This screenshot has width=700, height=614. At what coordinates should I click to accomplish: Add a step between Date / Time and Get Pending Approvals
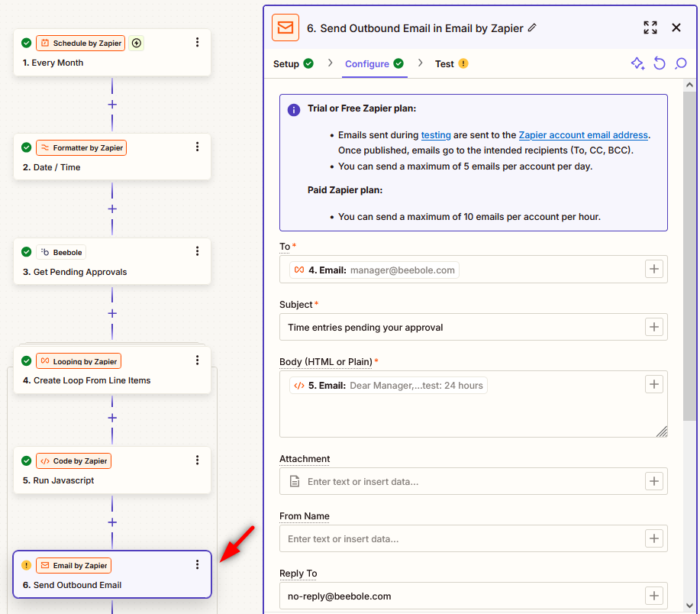coord(112,209)
